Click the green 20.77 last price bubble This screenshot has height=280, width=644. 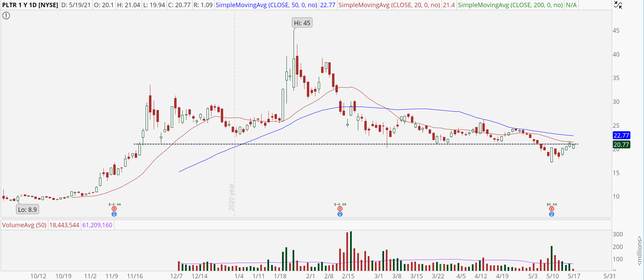[621, 144]
